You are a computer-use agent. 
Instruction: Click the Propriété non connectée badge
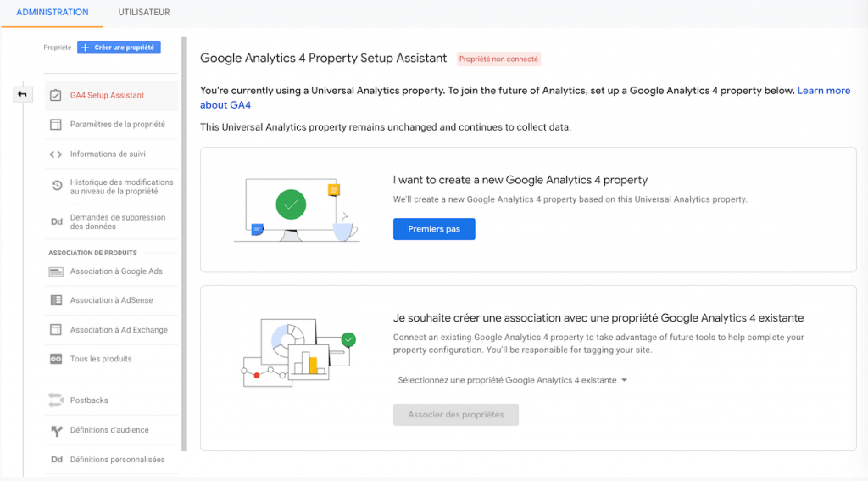click(498, 59)
